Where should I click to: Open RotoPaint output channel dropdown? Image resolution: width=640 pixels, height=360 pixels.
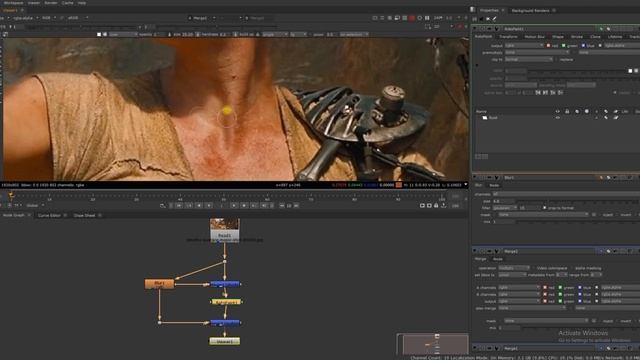click(524, 45)
